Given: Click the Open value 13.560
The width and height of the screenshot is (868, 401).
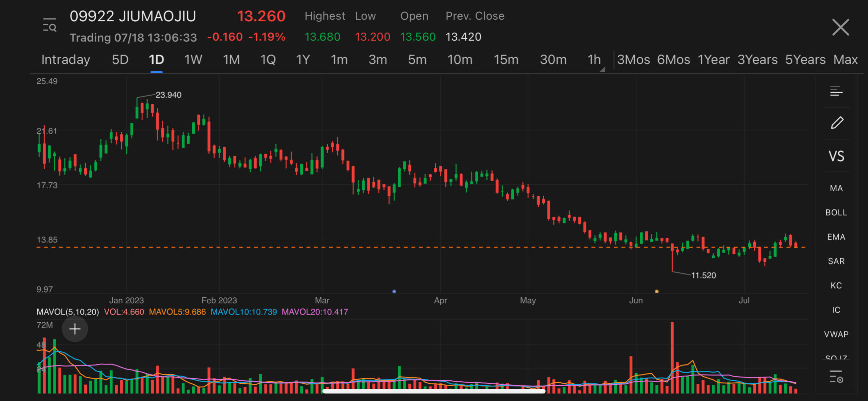Looking at the screenshot, I should pos(418,37).
